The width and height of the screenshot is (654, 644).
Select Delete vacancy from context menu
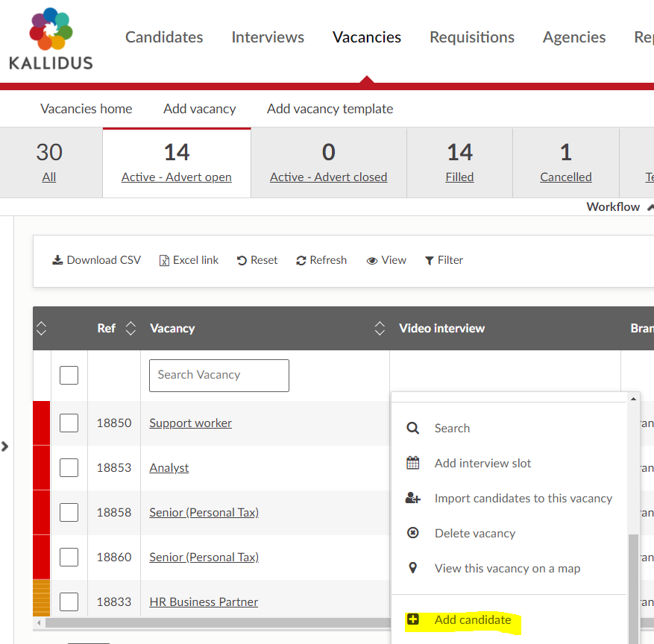[x=474, y=533]
